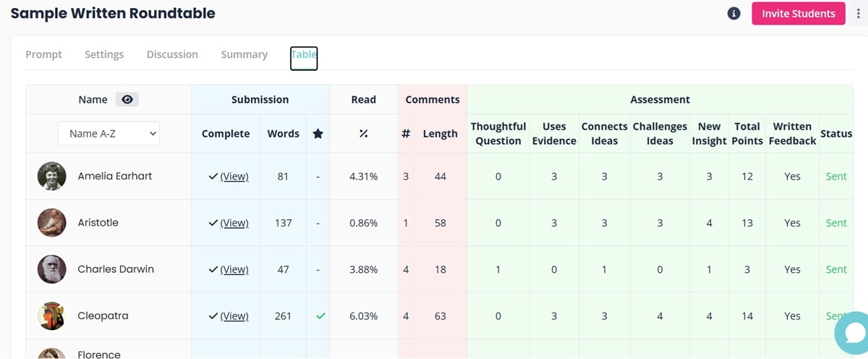Screen dimensions: 868x359
Task: Click Charles Darwin's Sent status
Action: pos(836,269)
